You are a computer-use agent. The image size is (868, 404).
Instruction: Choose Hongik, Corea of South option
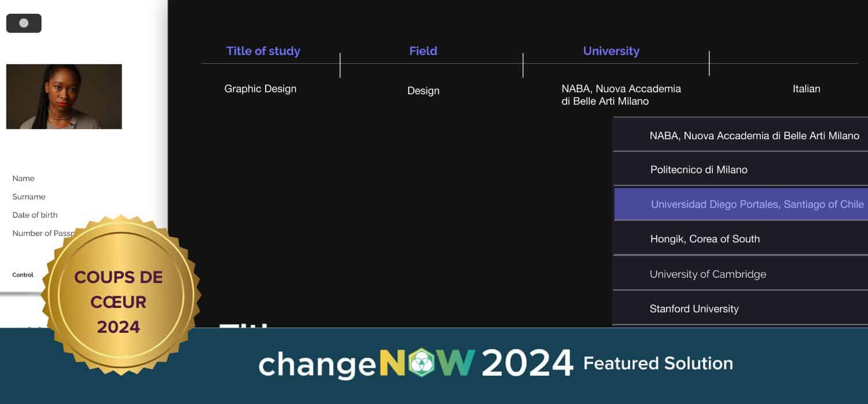704,238
